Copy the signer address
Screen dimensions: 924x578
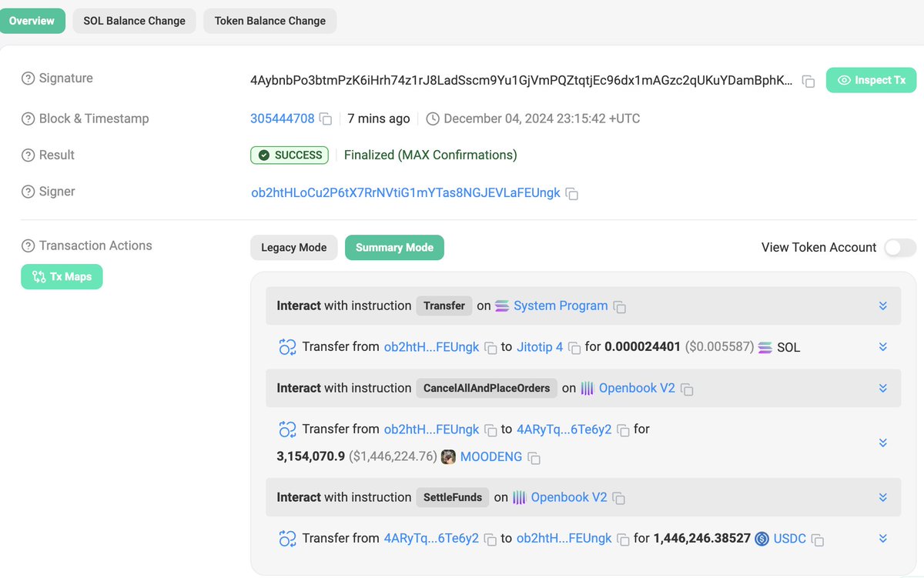click(572, 194)
